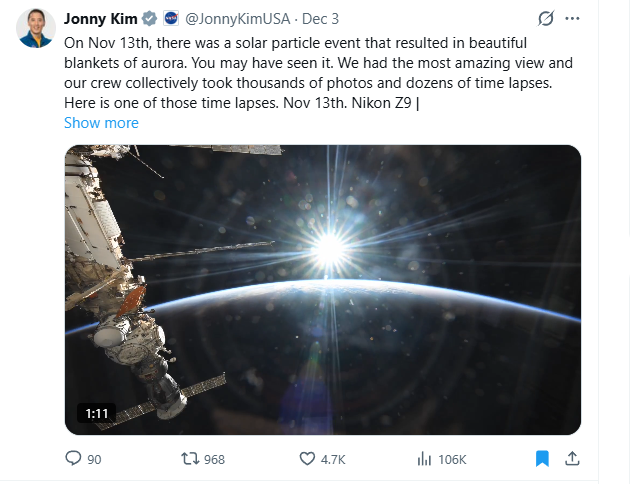Click the share upload icon
The width and height of the screenshot is (630, 484).
[x=573, y=458]
